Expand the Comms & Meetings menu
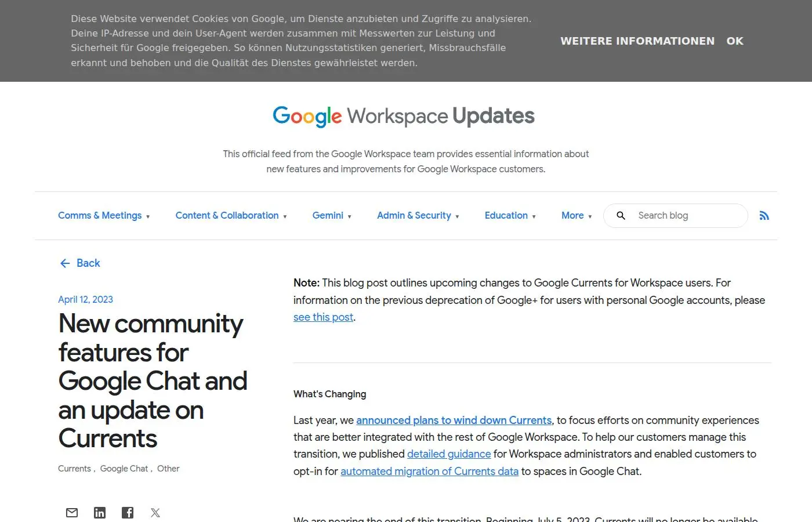The width and height of the screenshot is (812, 522). [104, 216]
